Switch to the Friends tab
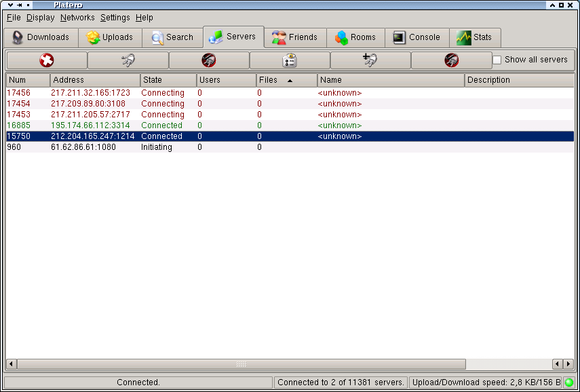580x392 pixels. tap(295, 37)
